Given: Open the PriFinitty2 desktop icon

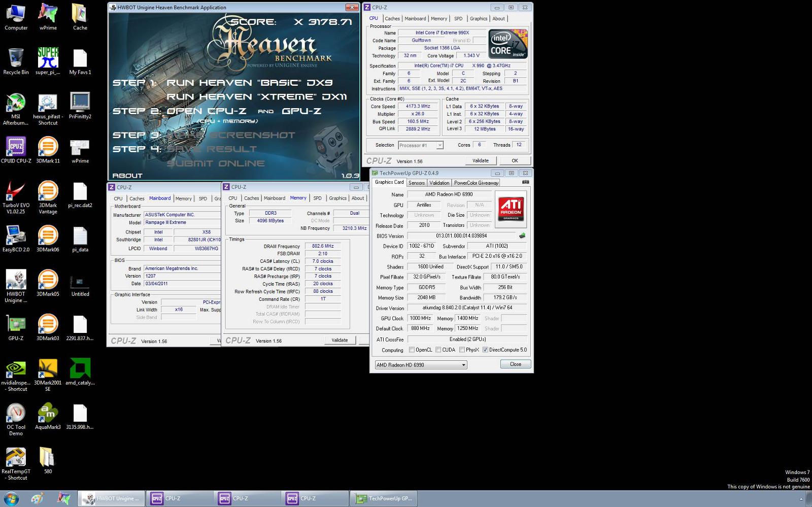Looking at the screenshot, I should pyautogui.click(x=80, y=106).
